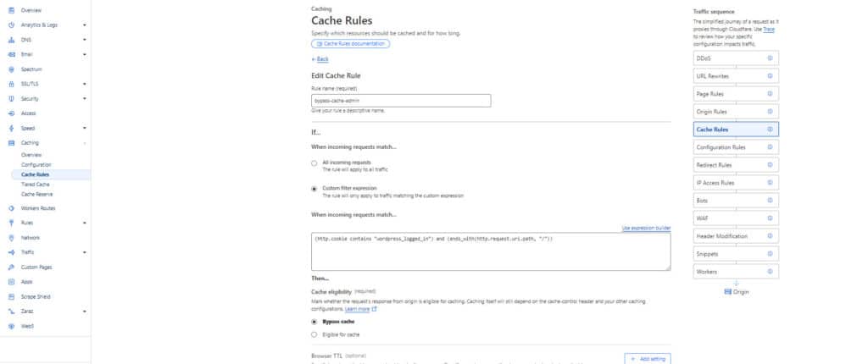Image resolution: width=868 pixels, height=364 pixels.
Task: Click the Custom Pages icon
Action: tap(11, 267)
